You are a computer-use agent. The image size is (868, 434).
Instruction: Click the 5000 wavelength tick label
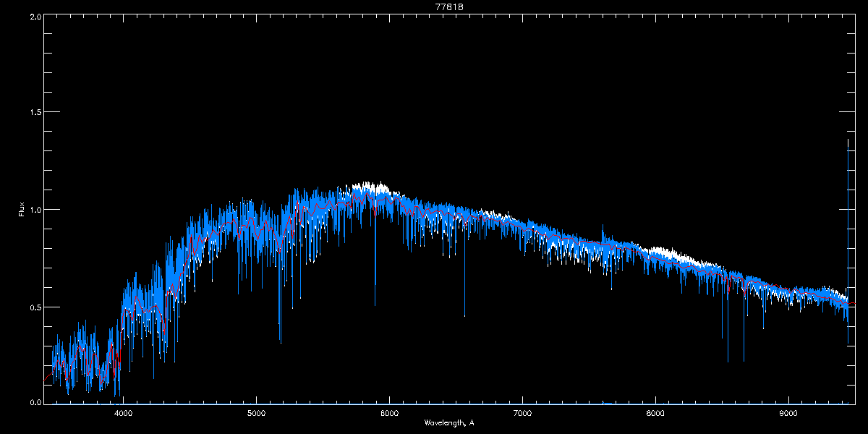256,414
